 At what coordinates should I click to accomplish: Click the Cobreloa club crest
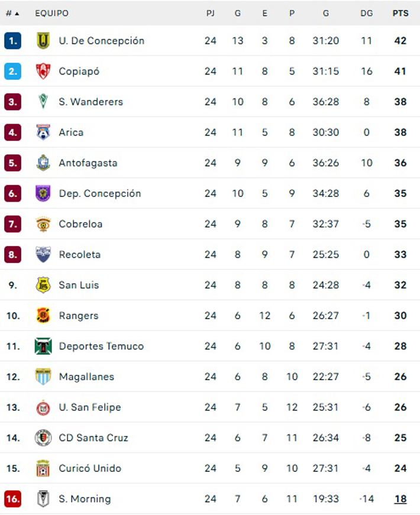pyautogui.click(x=43, y=224)
